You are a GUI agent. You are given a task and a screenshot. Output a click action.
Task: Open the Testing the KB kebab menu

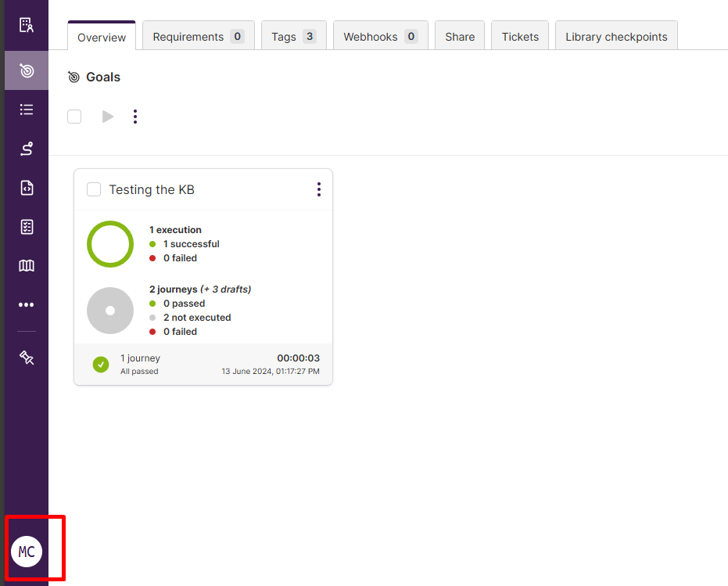click(x=318, y=189)
